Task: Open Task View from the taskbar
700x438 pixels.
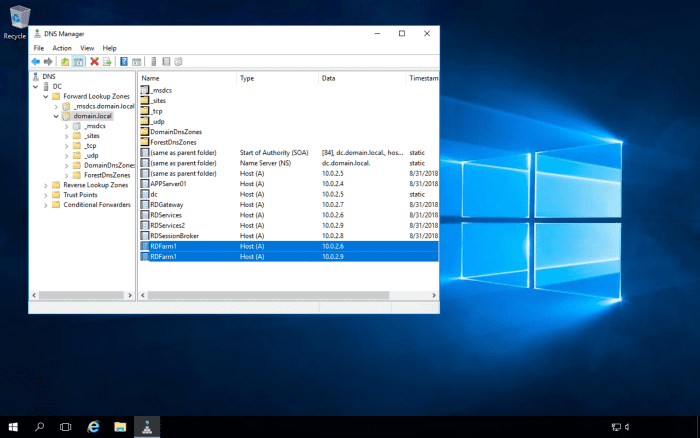Action: [x=66, y=427]
